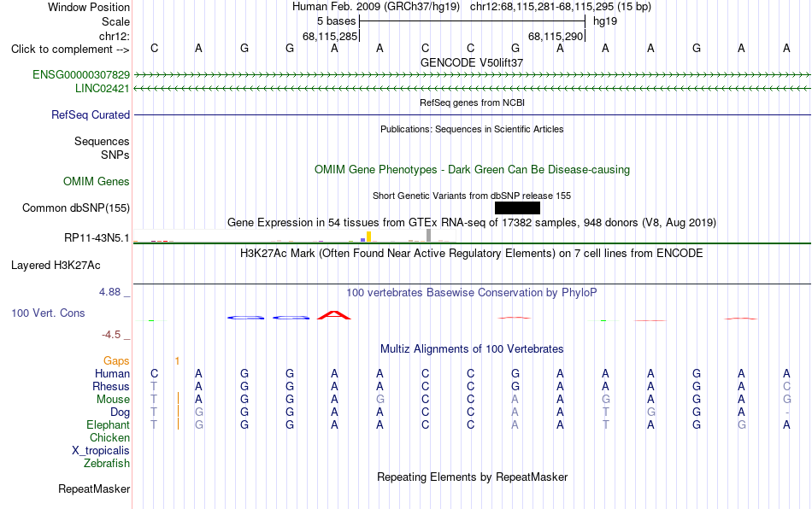Viewport: 812px width, 509px height.
Task: Select the Human alignment row label
Action: coord(112,373)
